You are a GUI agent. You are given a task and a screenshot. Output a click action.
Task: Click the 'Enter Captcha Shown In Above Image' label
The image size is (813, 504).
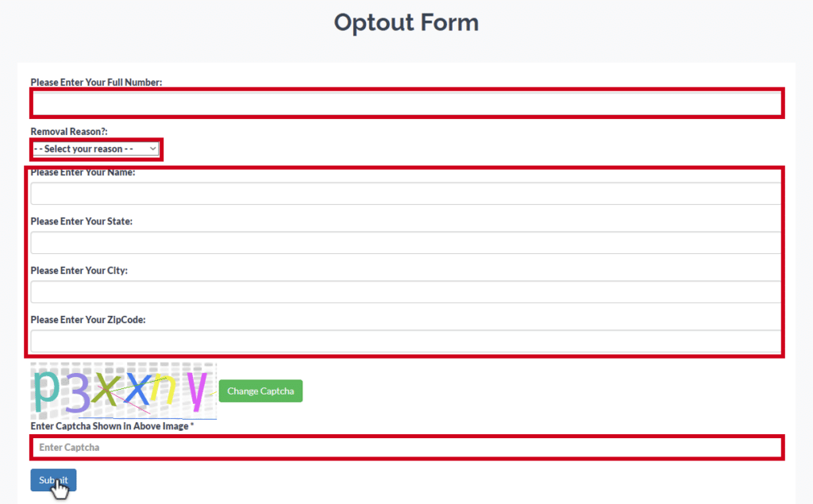pyautogui.click(x=112, y=426)
